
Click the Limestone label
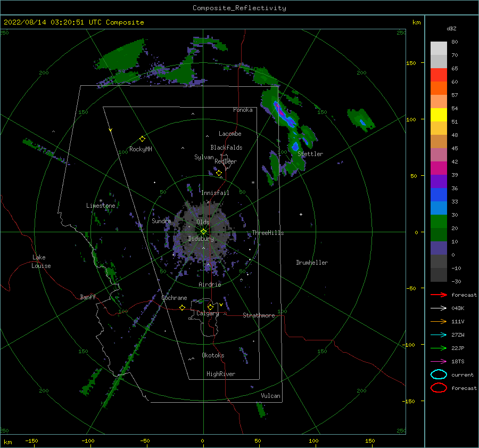tap(101, 206)
